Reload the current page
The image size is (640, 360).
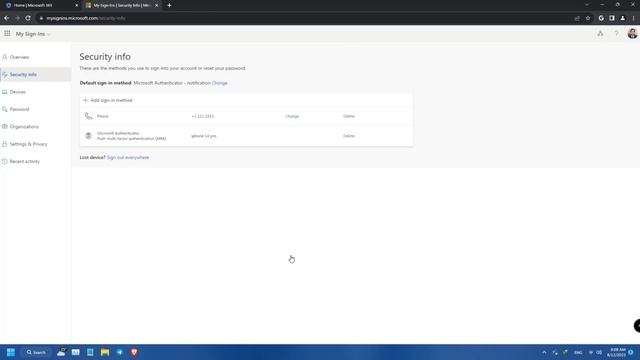[28, 18]
